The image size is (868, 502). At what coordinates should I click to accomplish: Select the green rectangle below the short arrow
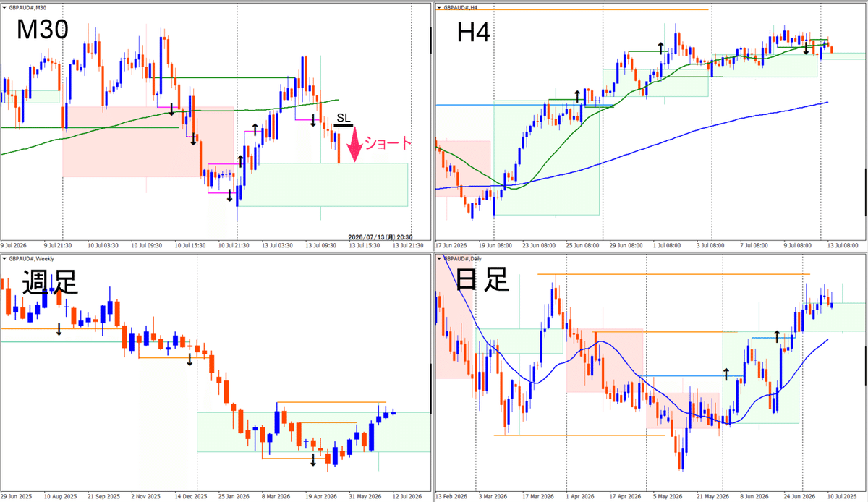point(323,184)
